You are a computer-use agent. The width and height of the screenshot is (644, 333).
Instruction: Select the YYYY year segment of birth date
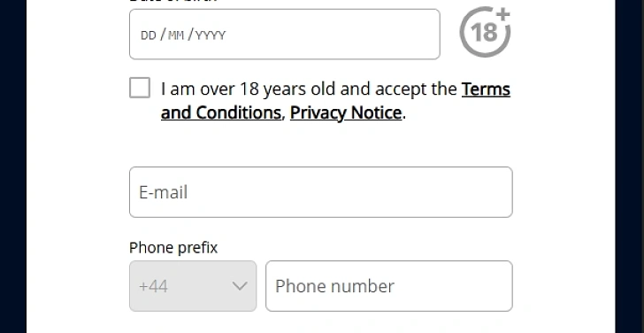(211, 35)
